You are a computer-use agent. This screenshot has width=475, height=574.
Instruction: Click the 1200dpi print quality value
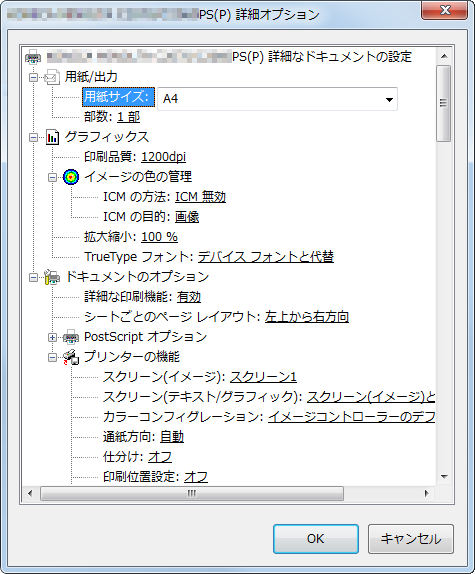pos(163,157)
